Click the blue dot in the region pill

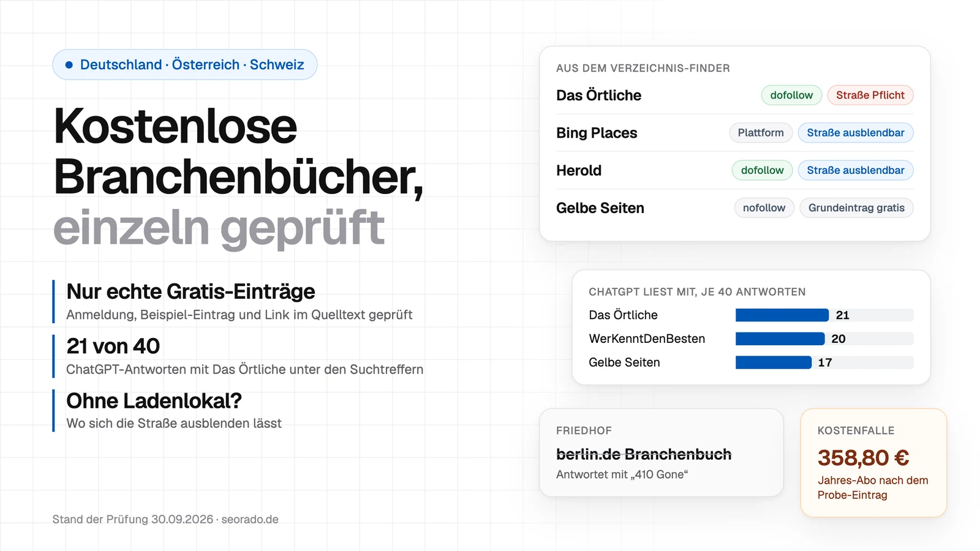[x=69, y=65]
